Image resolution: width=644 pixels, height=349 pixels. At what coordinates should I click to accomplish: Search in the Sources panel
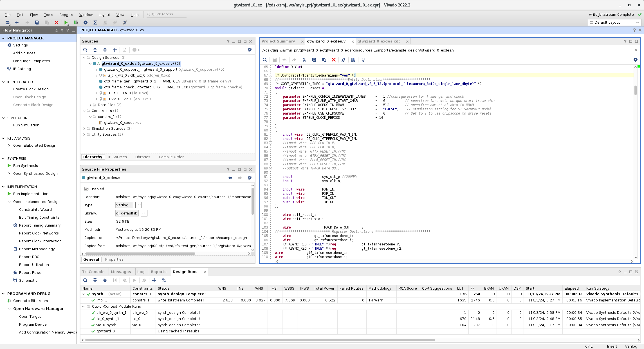pyautogui.click(x=85, y=50)
